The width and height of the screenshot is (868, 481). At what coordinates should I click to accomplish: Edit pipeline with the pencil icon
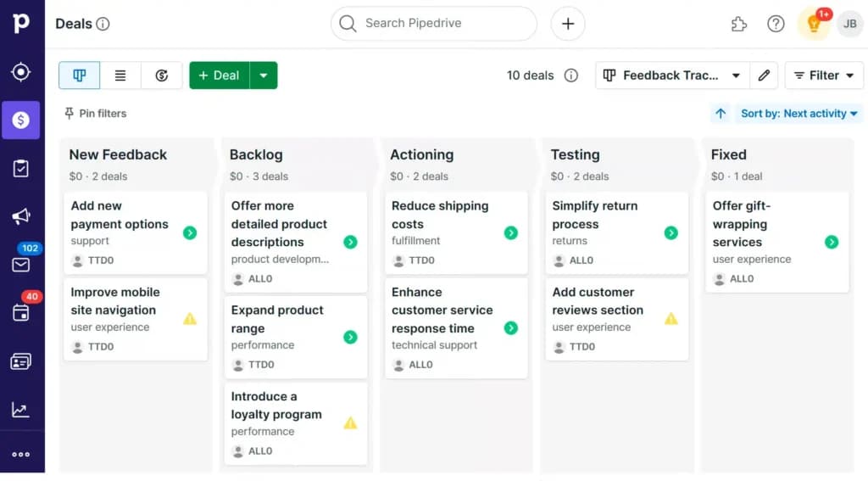point(764,76)
